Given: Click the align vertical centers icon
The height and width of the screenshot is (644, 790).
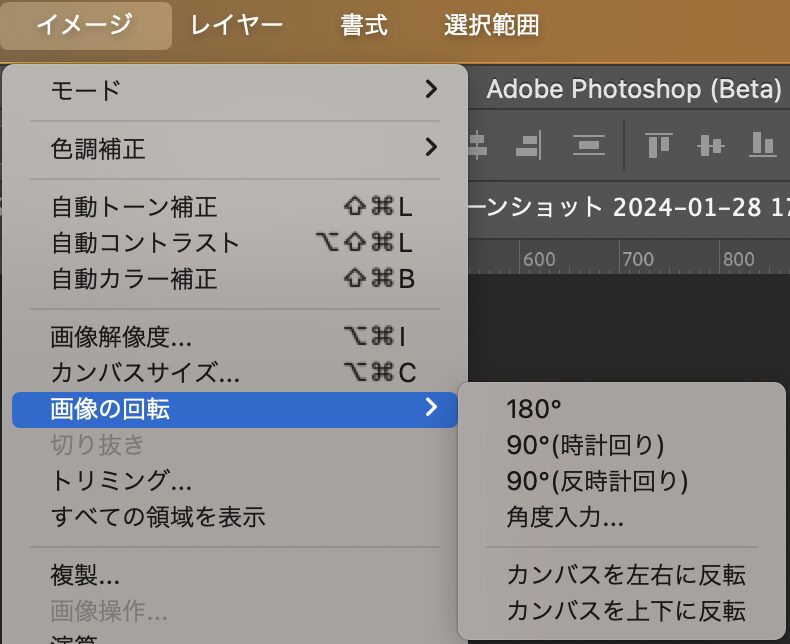Looking at the screenshot, I should [x=710, y=145].
